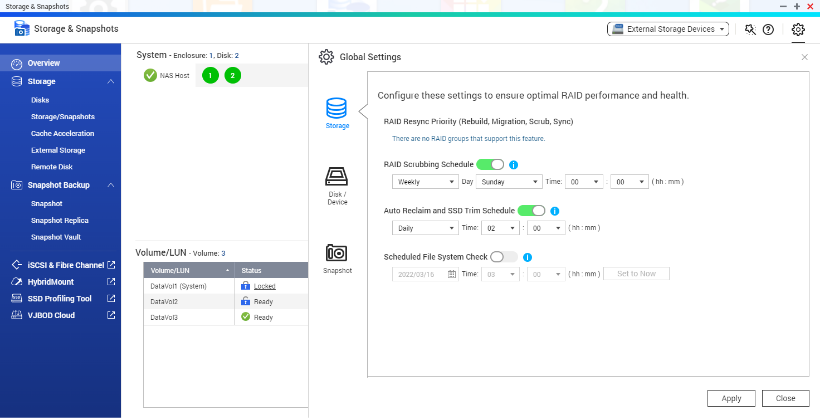820x420 pixels.
Task: Open the Snapshot settings camera icon
Action: [337, 253]
